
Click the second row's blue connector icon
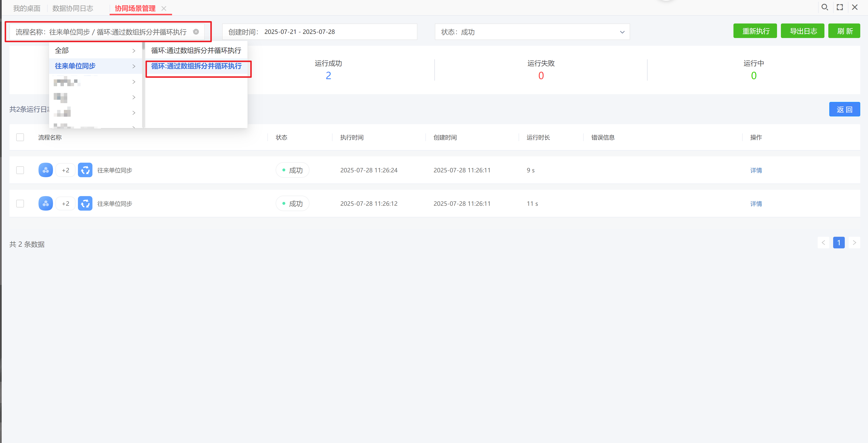(x=45, y=204)
